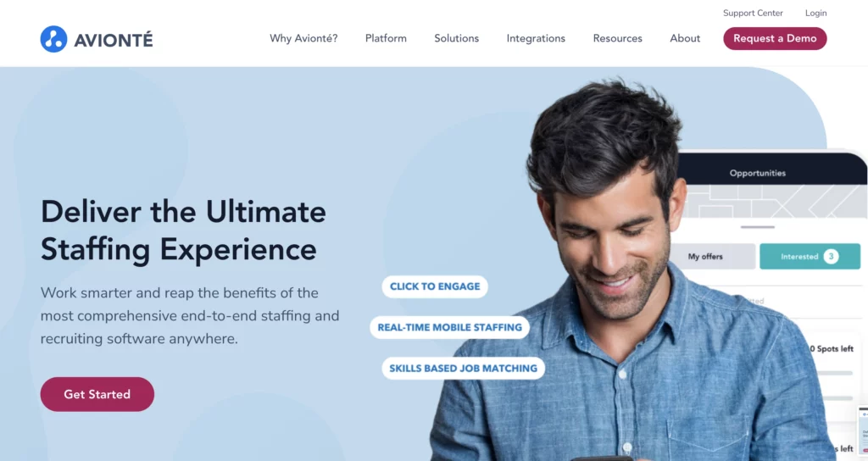Switch to the Interested tab
Screen dimensions: 868x461
coord(810,256)
